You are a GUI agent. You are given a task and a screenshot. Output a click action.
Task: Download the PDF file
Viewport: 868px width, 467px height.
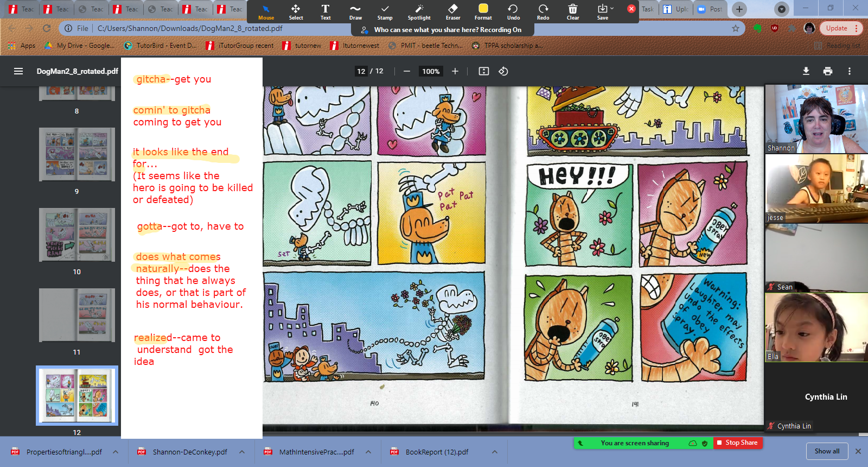coord(806,71)
